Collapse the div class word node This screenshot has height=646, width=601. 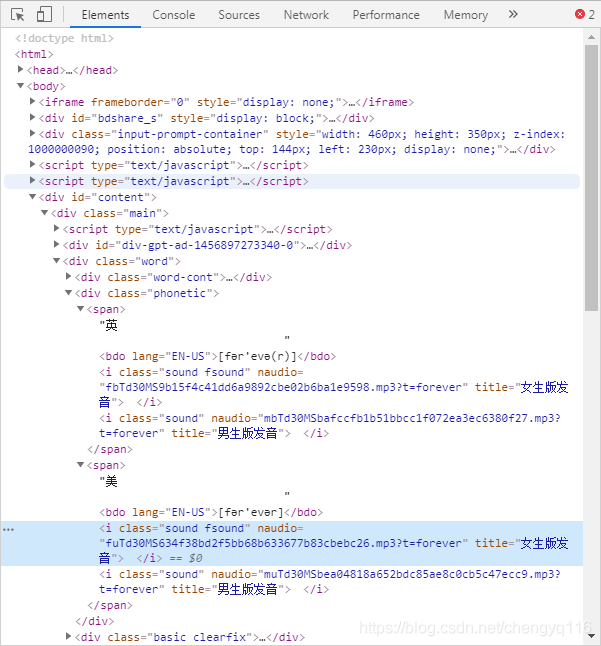point(56,261)
